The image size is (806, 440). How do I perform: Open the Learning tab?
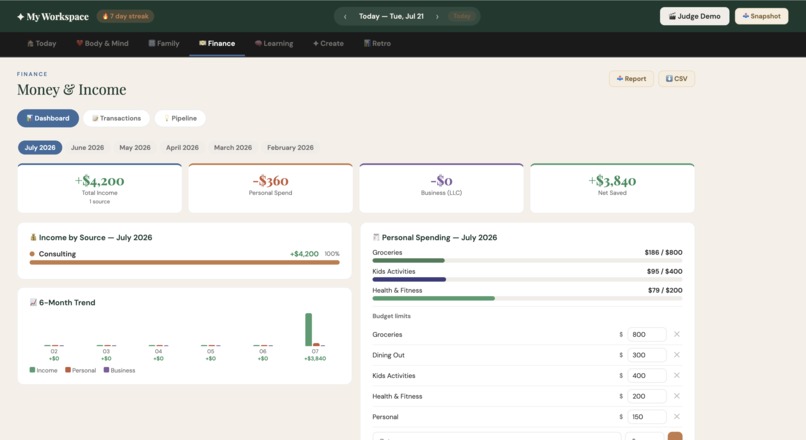pyautogui.click(x=274, y=44)
